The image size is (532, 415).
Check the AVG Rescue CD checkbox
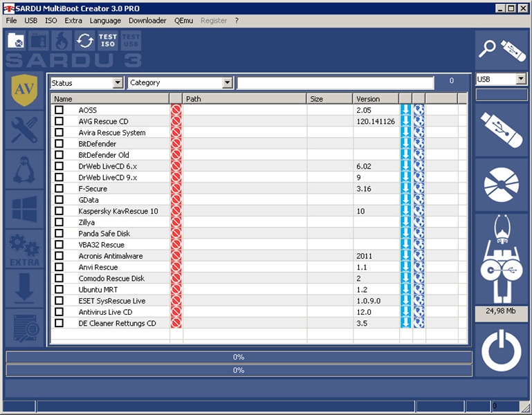pyautogui.click(x=59, y=121)
